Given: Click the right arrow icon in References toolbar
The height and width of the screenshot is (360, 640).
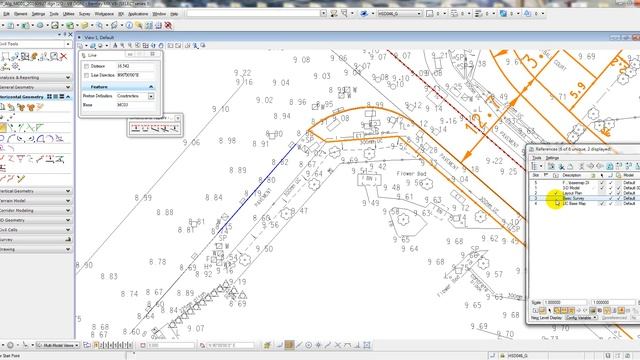Looking at the screenshot, I should coord(590,166).
